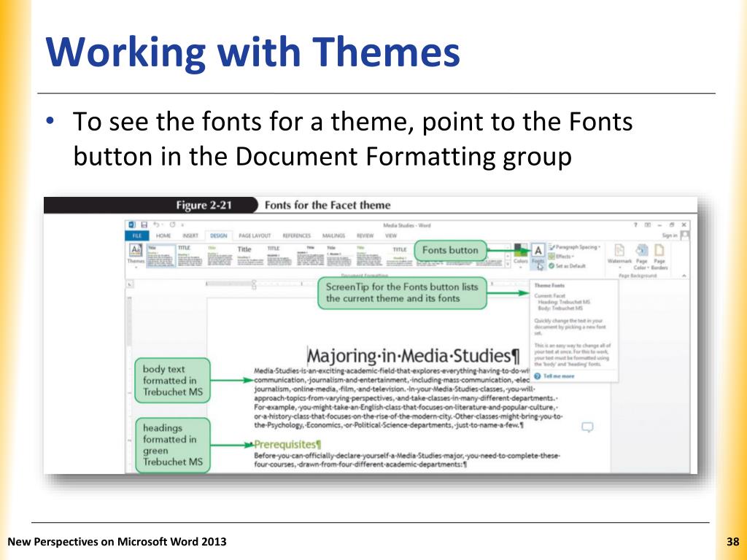747x560 pixels.
Task: Click the paragraph beginning 'Before you can officially declare'
Action: 407,460
